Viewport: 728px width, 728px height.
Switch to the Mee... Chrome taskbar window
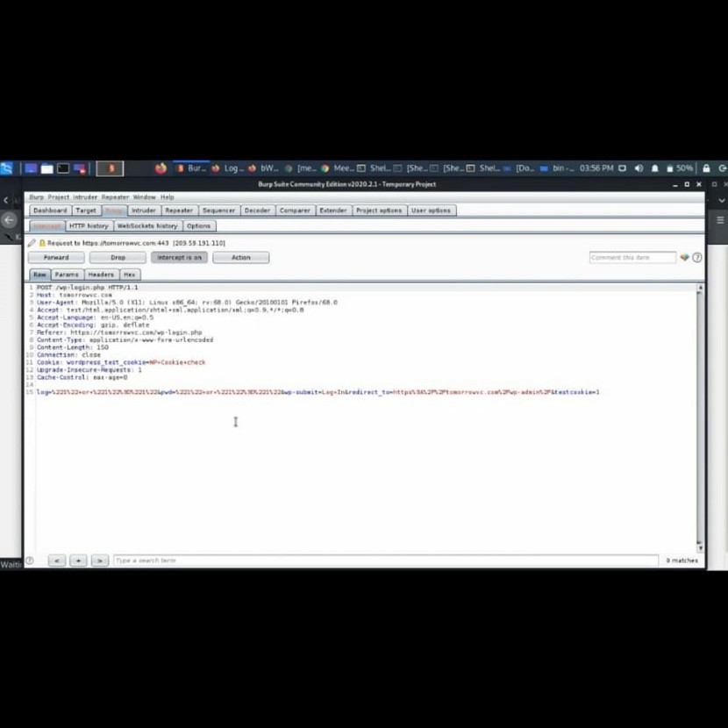338,168
